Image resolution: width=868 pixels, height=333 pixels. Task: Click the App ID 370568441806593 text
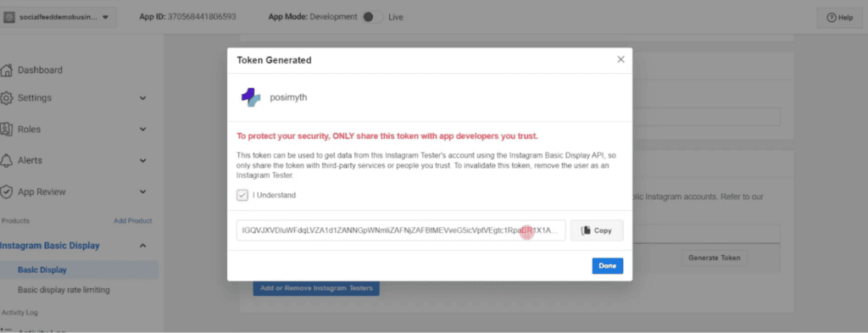[x=187, y=17]
